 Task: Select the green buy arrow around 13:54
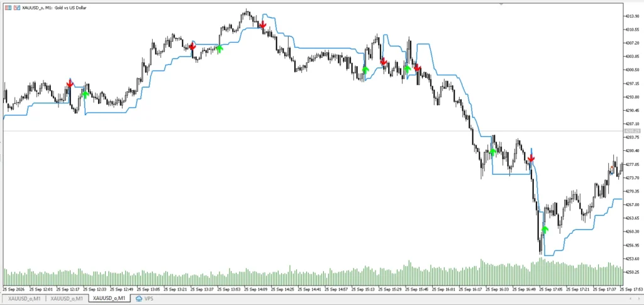219,49
